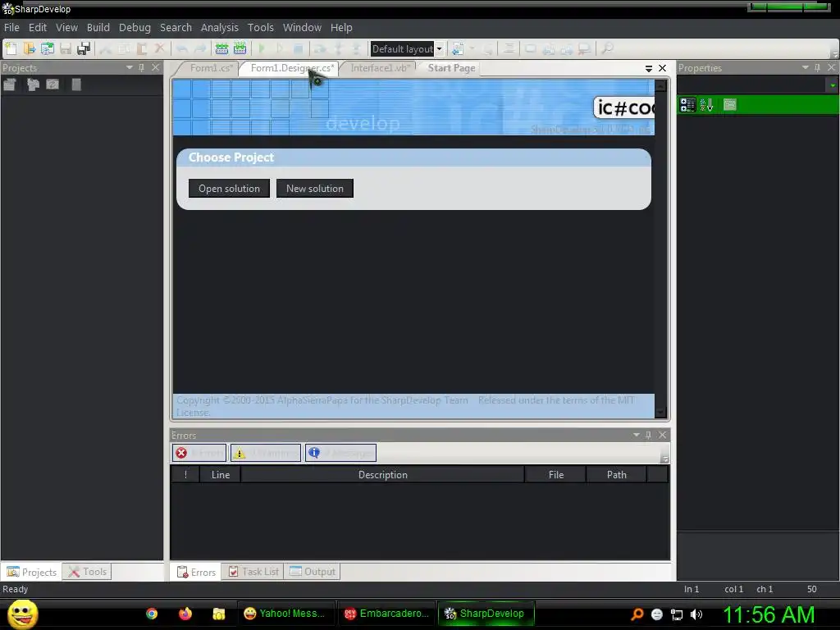The image size is (840, 630).
Task: Click the second icon in Projects panel toolbar
Action: pos(33,84)
